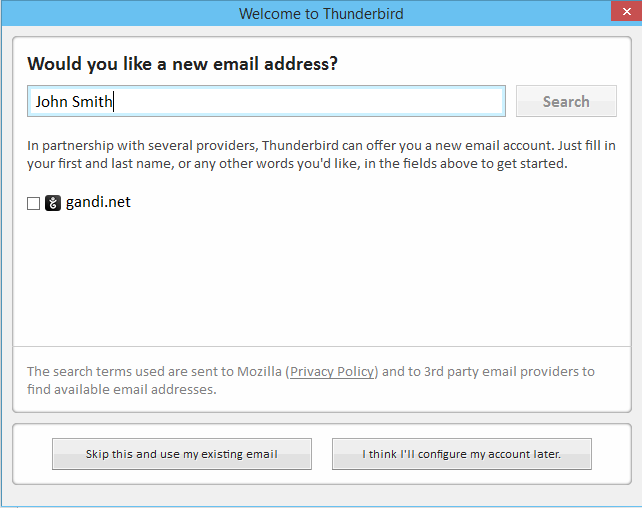
Task: Click the partnership description paragraph
Action: pyautogui.click(x=320, y=154)
